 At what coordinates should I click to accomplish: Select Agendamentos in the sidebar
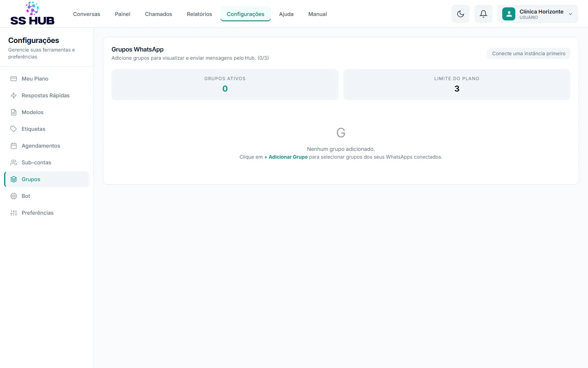click(x=47, y=146)
